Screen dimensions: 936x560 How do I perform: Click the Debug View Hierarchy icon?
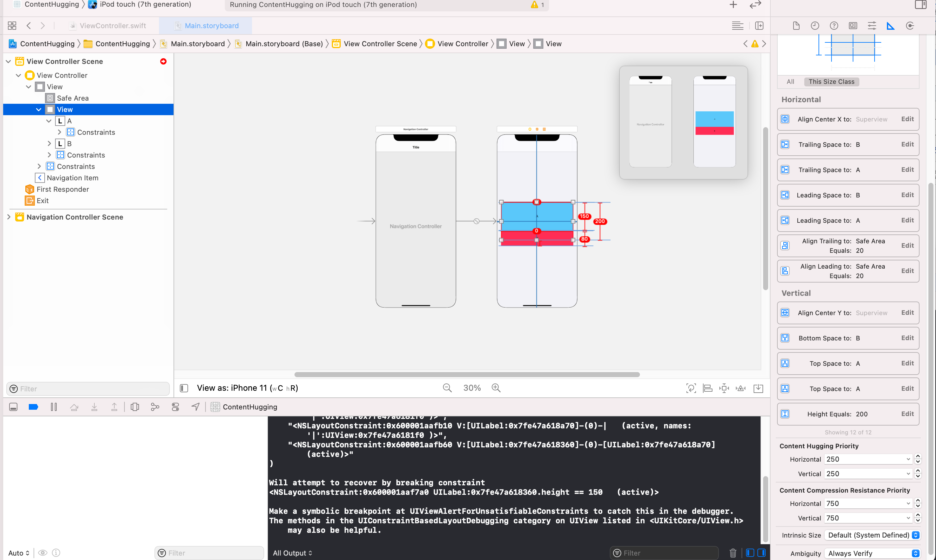pyautogui.click(x=135, y=407)
